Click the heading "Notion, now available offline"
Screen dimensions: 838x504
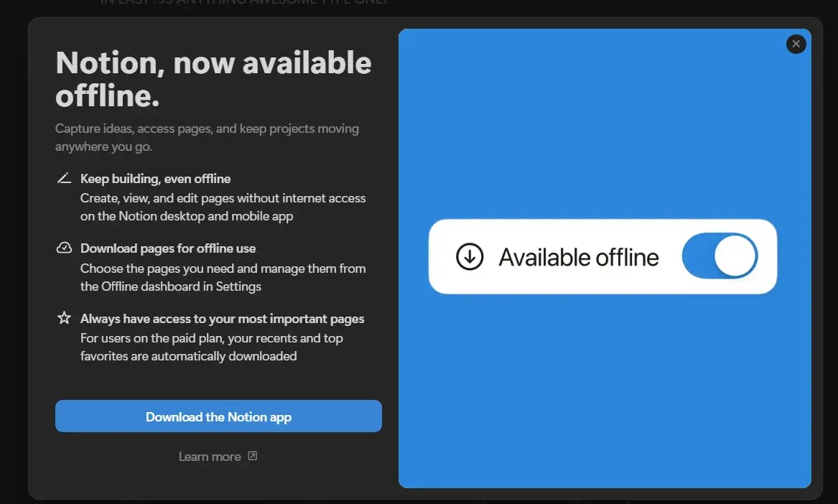point(213,79)
